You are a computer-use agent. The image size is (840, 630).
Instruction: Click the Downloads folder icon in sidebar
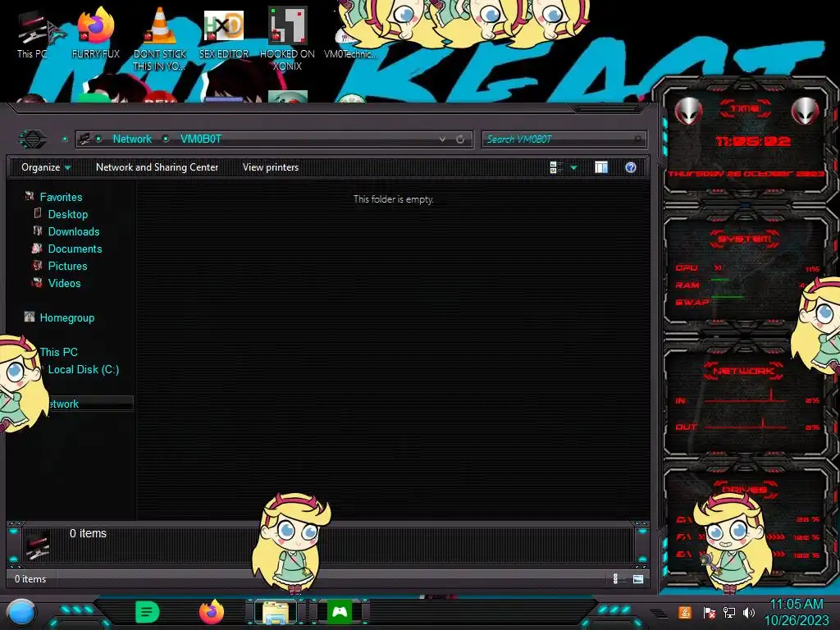(x=38, y=231)
